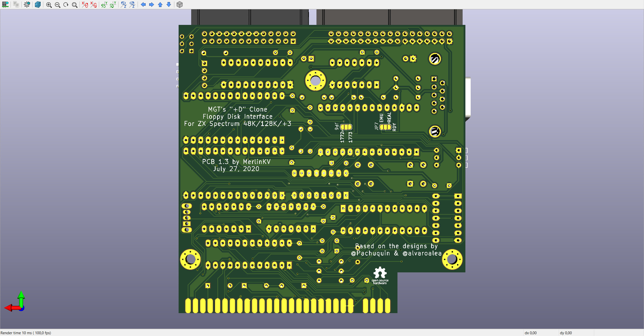This screenshot has height=336, width=644.
Task: Rotate Y counterclockwise with the second green icon
Action: point(113,5)
